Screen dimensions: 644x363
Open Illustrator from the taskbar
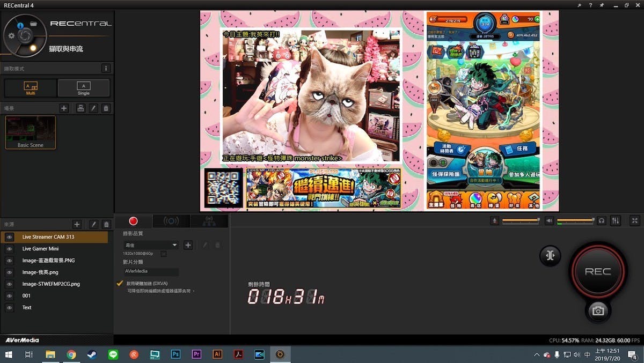[x=217, y=354]
